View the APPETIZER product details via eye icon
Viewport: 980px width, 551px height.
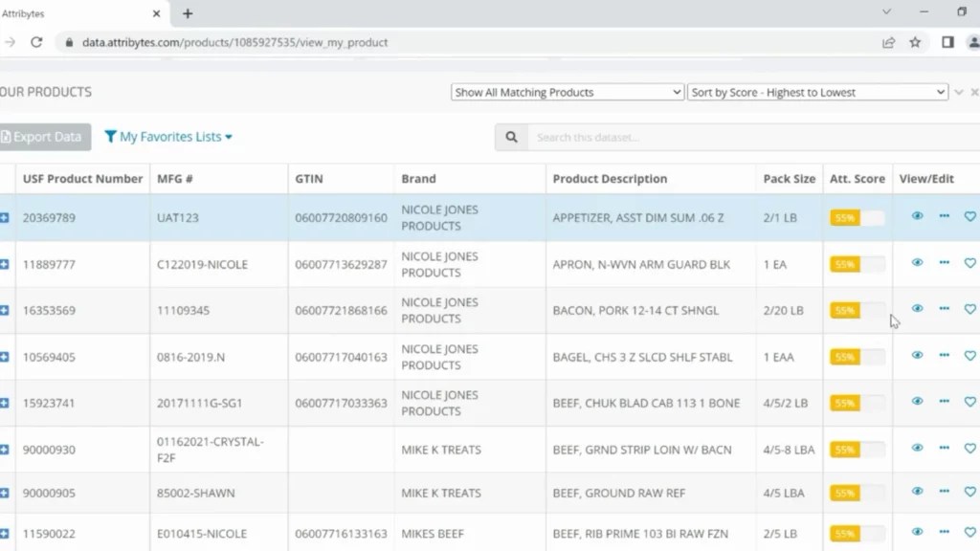coord(917,217)
